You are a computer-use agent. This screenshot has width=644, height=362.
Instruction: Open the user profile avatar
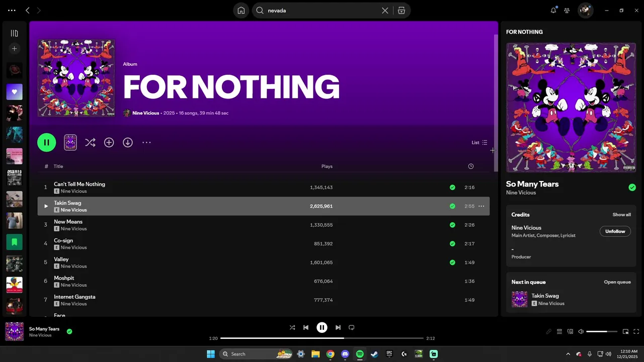[x=585, y=10]
